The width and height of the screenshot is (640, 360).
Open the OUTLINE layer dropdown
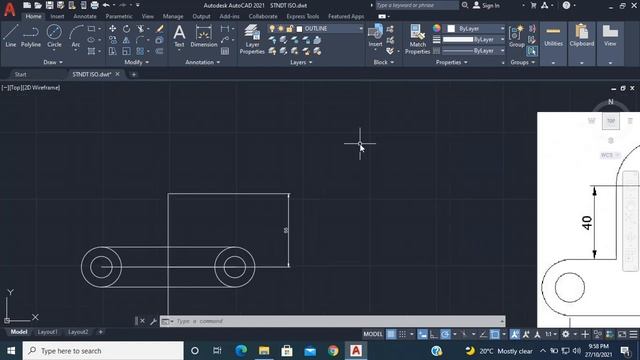point(361,29)
